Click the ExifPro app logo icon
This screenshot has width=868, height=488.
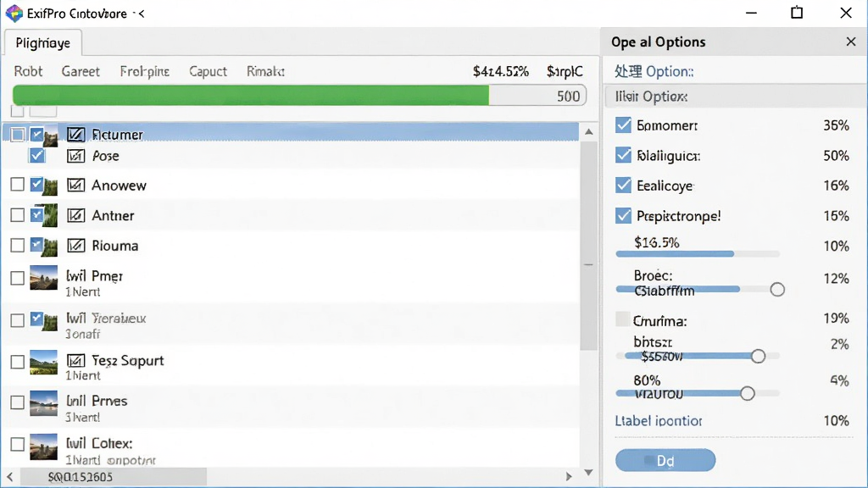tap(14, 13)
